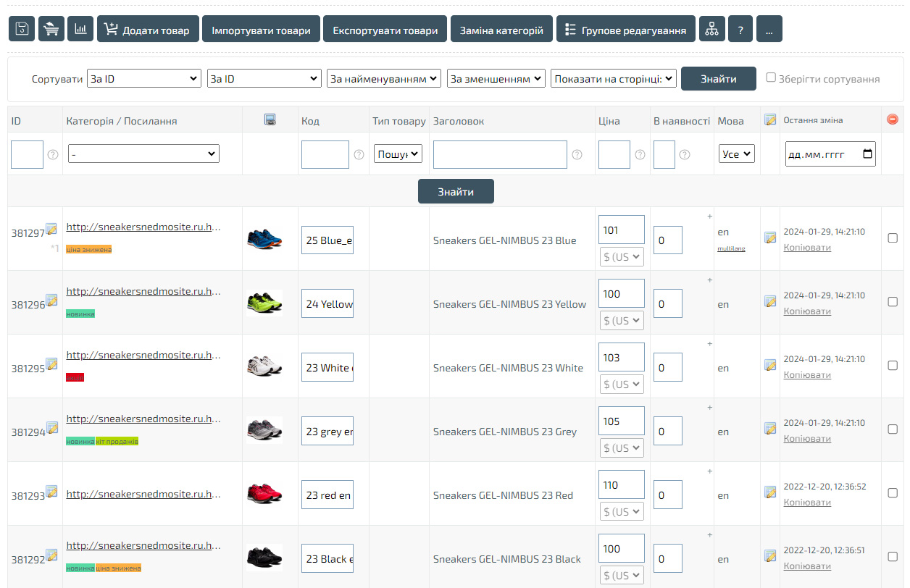
Task: Tick the checkbox for Sneakers GEL-NIMBUS 23 Red
Action: tap(893, 493)
